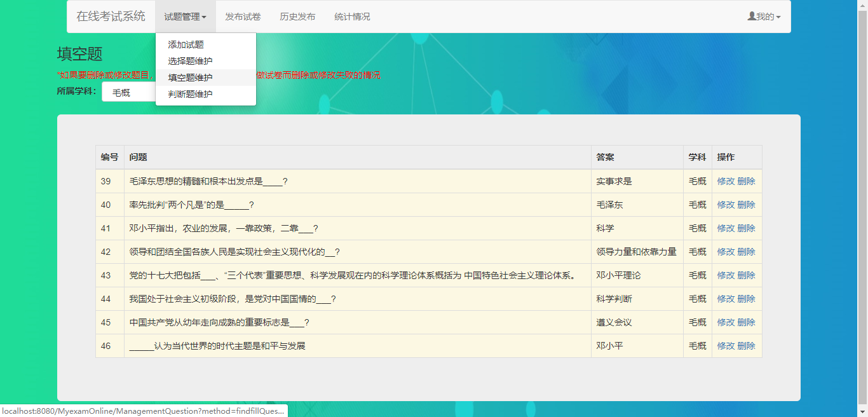Click 修改 for question 42

click(x=726, y=252)
